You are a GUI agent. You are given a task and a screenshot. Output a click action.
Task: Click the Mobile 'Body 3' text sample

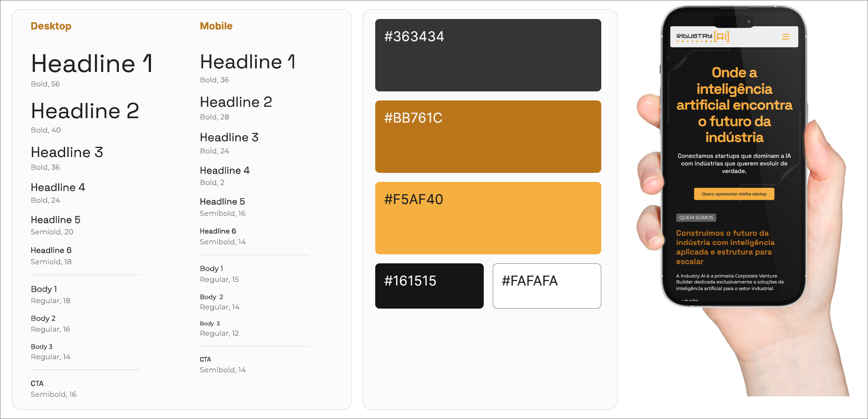click(x=210, y=324)
